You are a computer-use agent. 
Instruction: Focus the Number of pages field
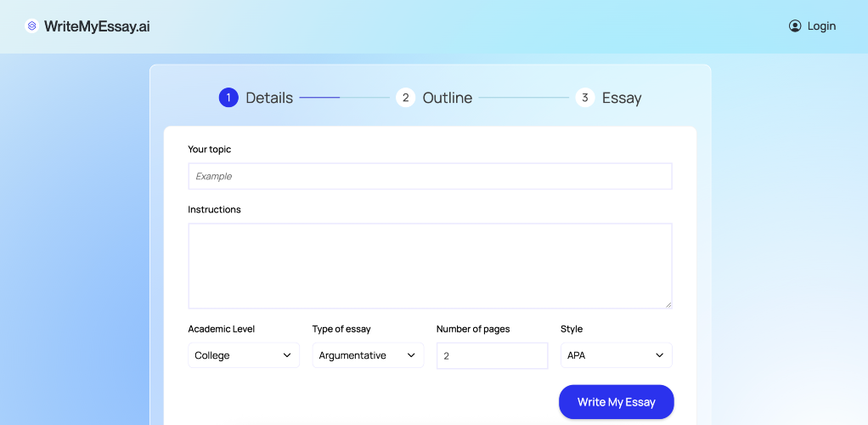pyautogui.click(x=492, y=356)
